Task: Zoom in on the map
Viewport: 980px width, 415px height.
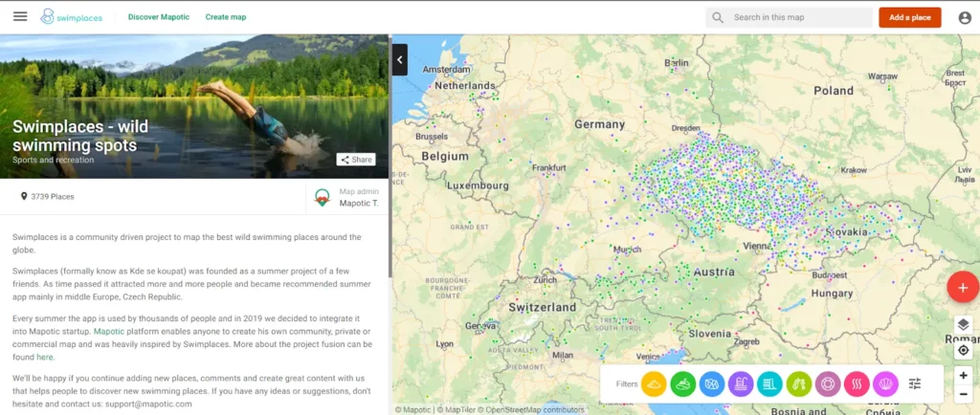Action: pos(963,375)
